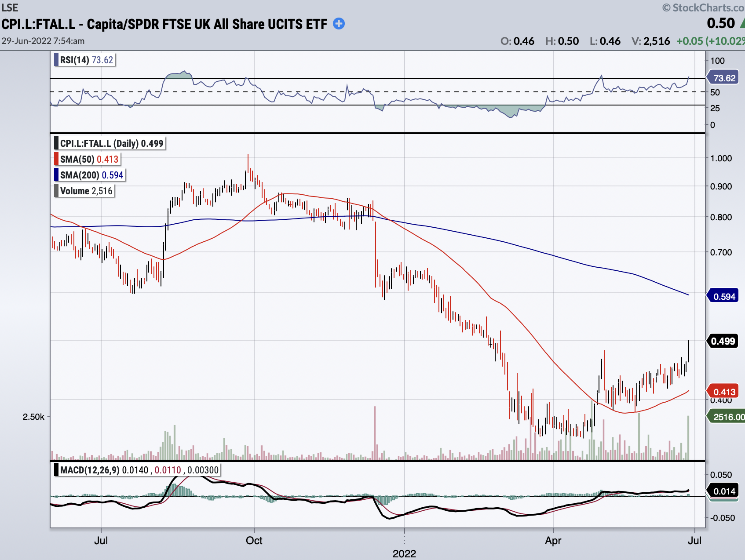Click the 2022 year label on time axis

[x=404, y=553]
